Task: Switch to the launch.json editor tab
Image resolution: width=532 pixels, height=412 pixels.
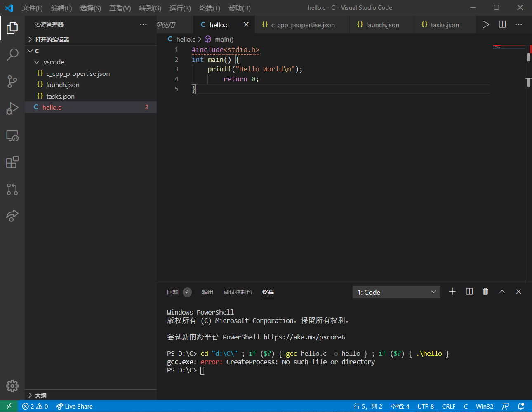Action: tap(382, 25)
